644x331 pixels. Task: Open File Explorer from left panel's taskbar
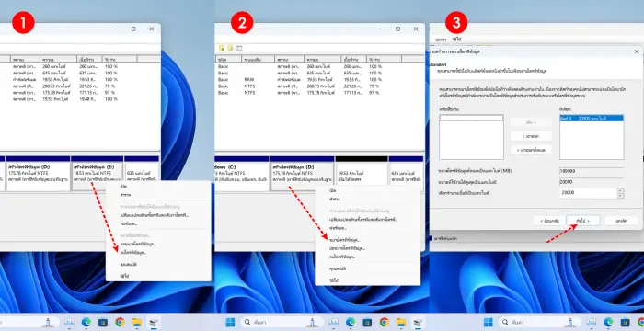(x=137, y=323)
